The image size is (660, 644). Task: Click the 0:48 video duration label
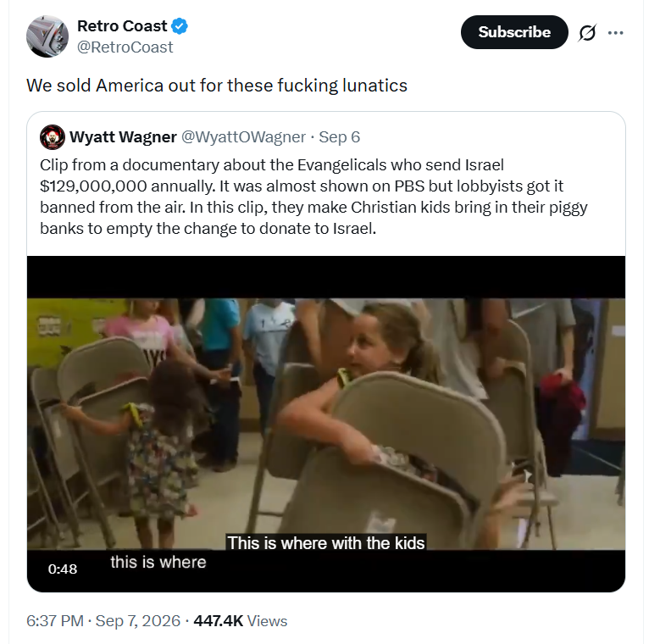coord(63,569)
